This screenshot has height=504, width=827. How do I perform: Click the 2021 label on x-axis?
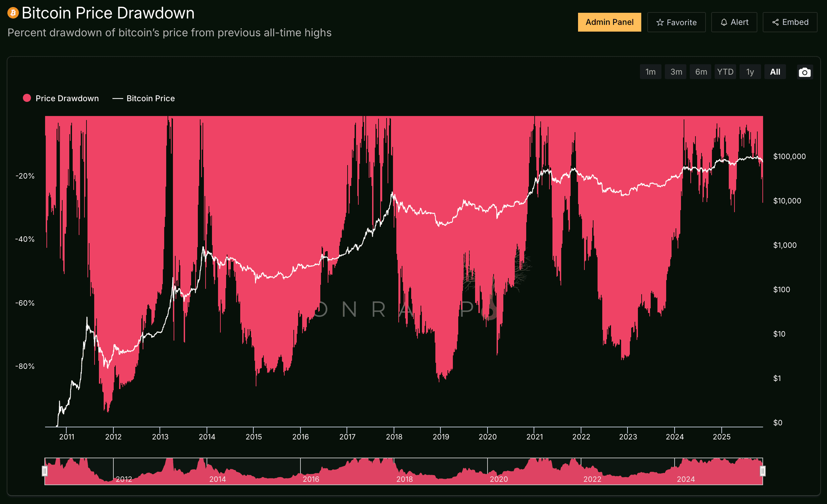534,437
